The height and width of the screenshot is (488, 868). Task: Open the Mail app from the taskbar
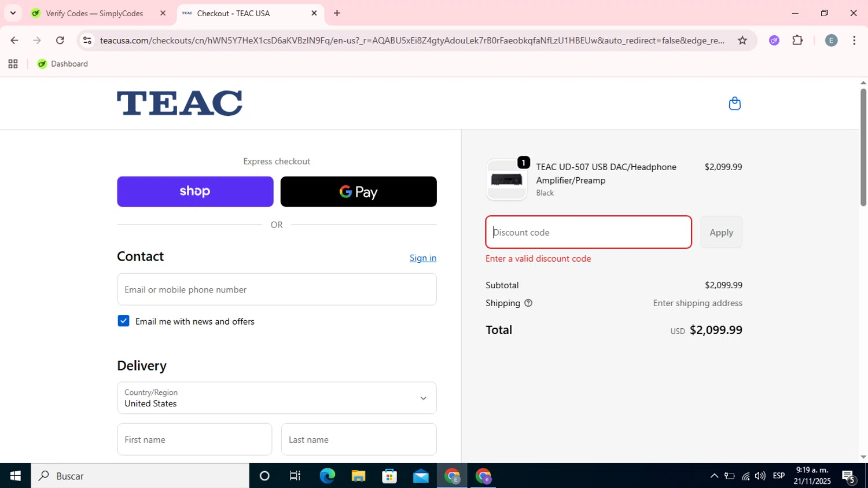(x=421, y=476)
